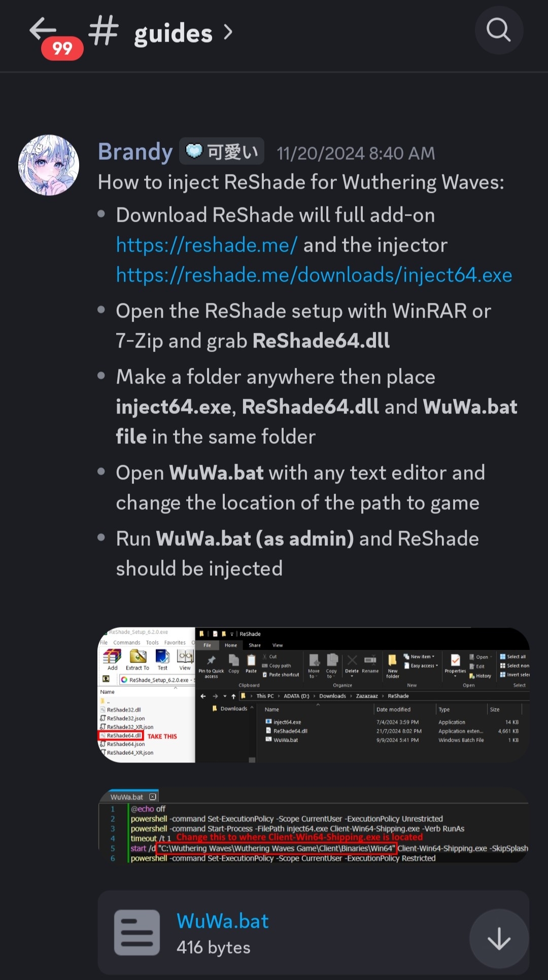Tap the 可愛い server tag badge
The width and height of the screenshot is (548, 980).
[x=222, y=151]
